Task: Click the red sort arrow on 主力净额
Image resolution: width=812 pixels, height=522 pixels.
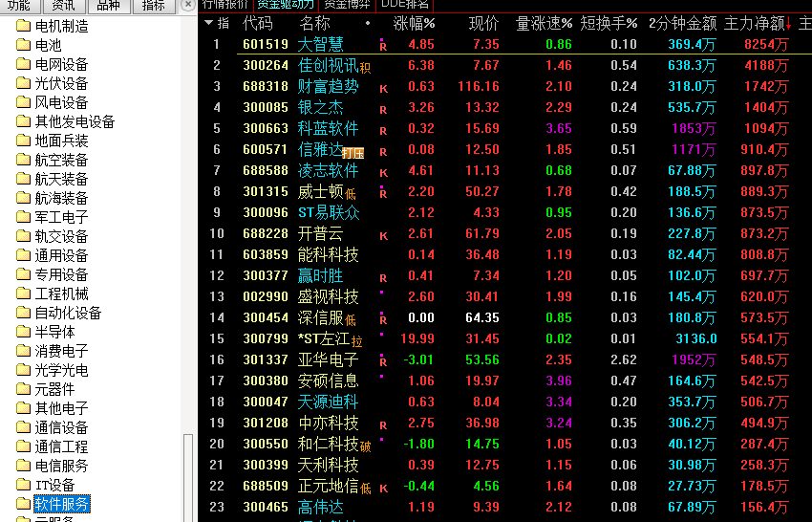Action: [x=789, y=23]
